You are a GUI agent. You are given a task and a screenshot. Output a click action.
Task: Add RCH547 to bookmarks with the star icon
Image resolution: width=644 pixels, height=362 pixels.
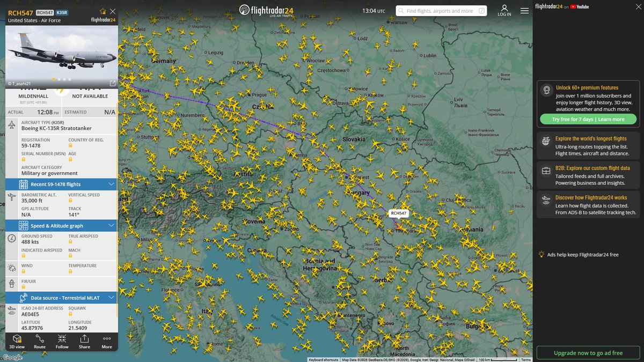(x=103, y=11)
